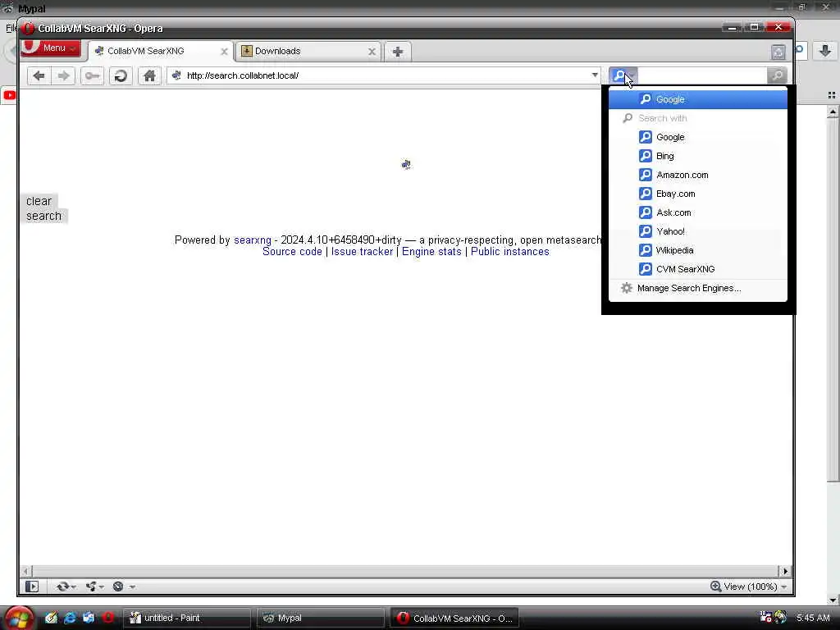Open the Opera Unite dropdown

(95, 587)
